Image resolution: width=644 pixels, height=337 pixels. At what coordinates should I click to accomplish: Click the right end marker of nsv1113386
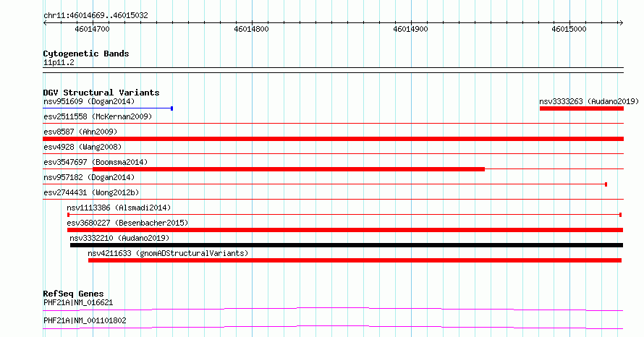point(620,215)
